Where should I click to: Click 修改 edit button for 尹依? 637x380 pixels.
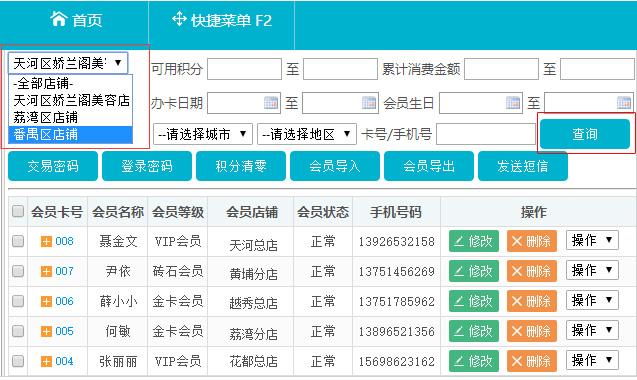click(474, 271)
